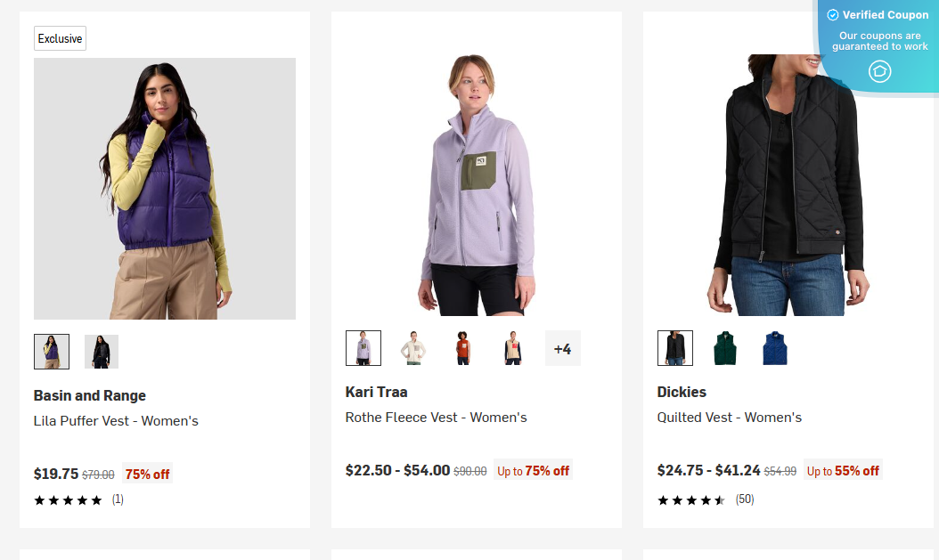This screenshot has height=560, width=939.
Task: Select the black colorway of Lila Puffer Vest
Action: [x=101, y=351]
